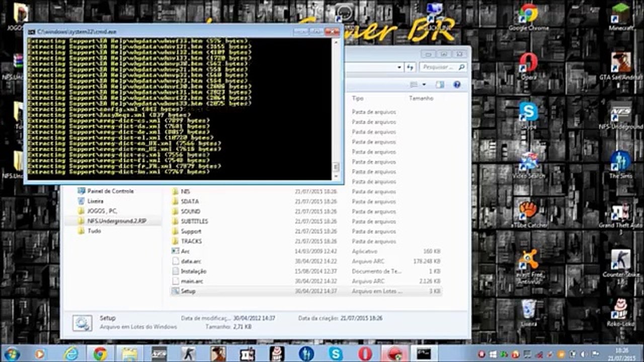This screenshot has height=362, width=644.
Task: Open Counter-Strike from the taskbar
Action: coord(189,353)
